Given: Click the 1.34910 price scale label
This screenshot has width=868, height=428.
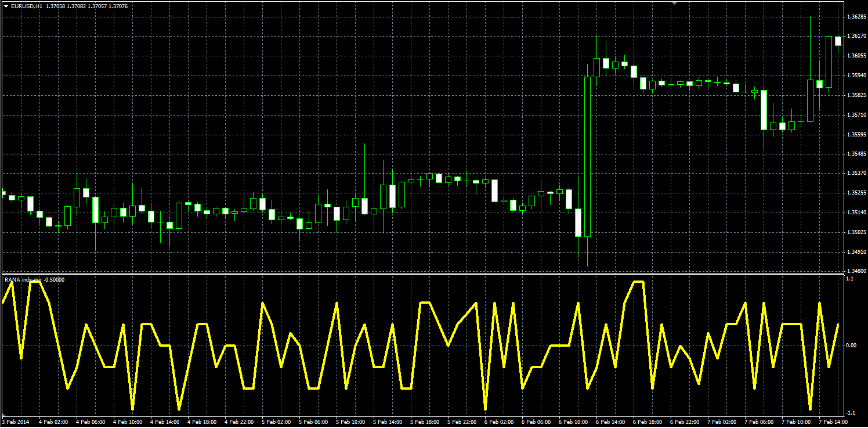Looking at the screenshot, I should [x=857, y=252].
